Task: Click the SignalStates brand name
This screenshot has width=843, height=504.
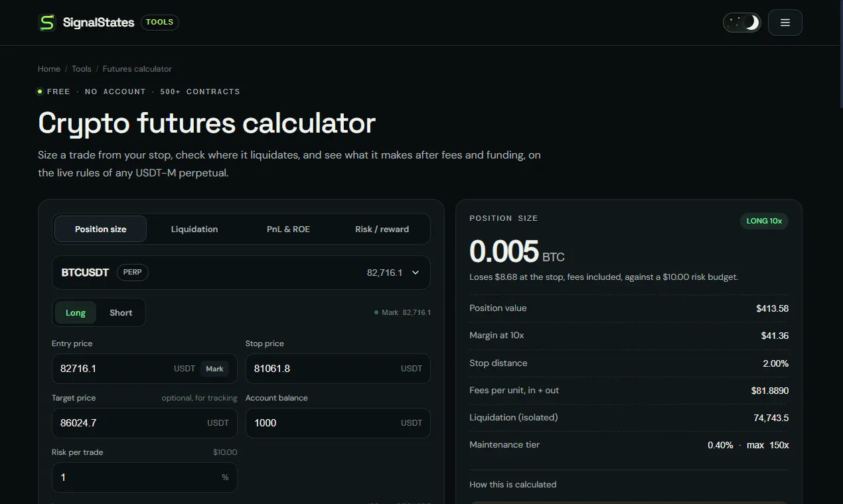Action: (x=98, y=23)
